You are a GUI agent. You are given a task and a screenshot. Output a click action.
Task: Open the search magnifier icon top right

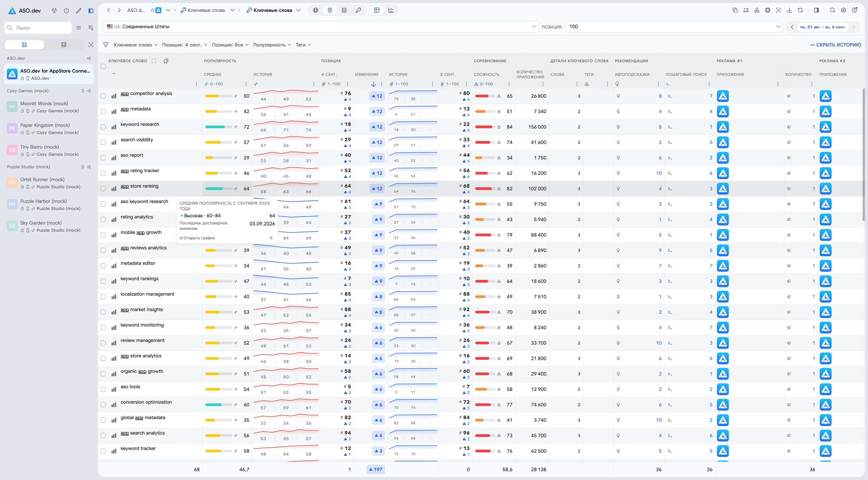pyautogui.click(x=833, y=10)
